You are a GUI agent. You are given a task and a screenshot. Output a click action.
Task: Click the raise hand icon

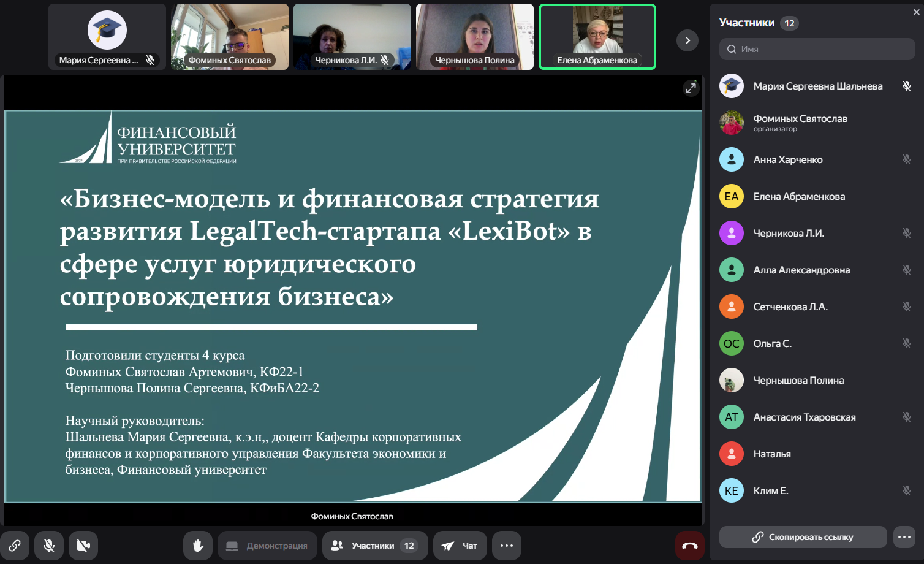(198, 546)
